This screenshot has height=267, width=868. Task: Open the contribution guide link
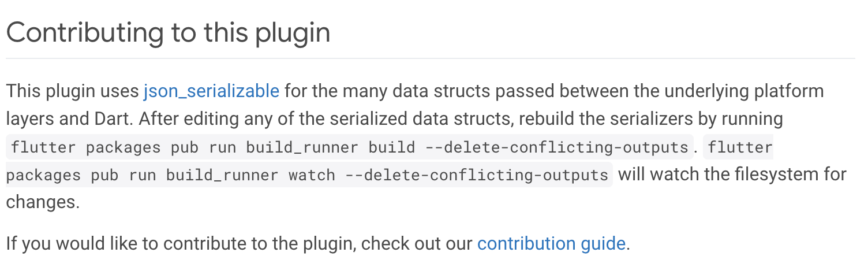pos(551,243)
